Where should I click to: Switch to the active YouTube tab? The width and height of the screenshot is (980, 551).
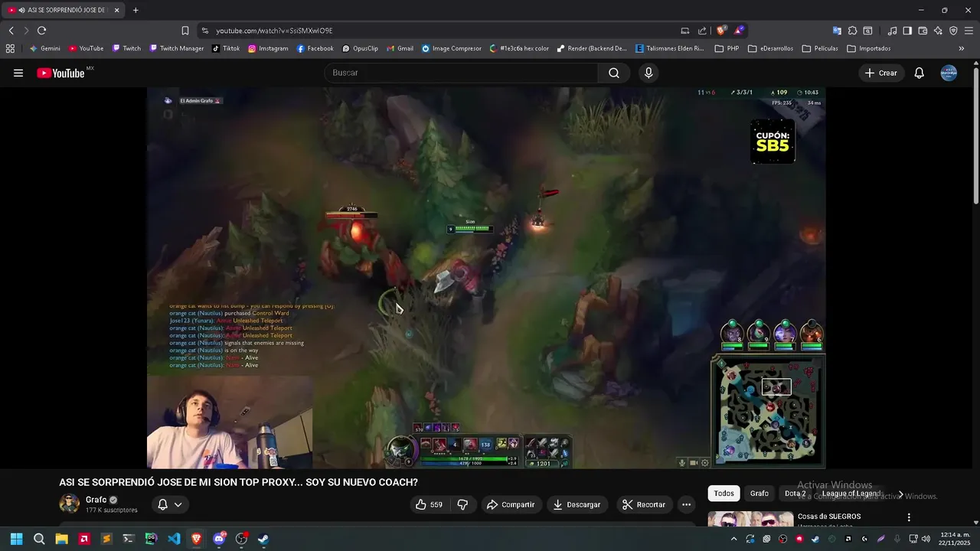tap(64, 10)
